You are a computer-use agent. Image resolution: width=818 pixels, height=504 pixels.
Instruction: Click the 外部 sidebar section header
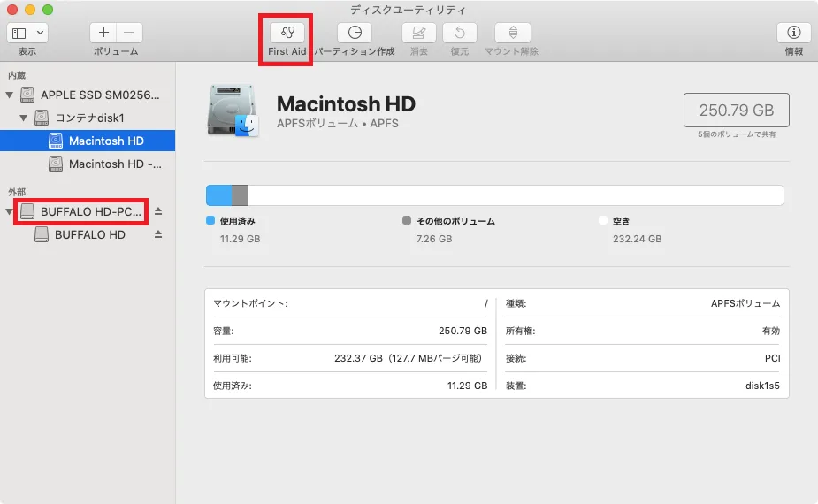pos(17,192)
